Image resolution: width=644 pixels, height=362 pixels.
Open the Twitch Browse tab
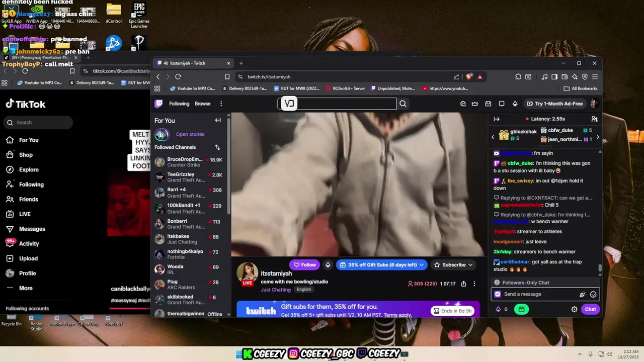(x=202, y=104)
